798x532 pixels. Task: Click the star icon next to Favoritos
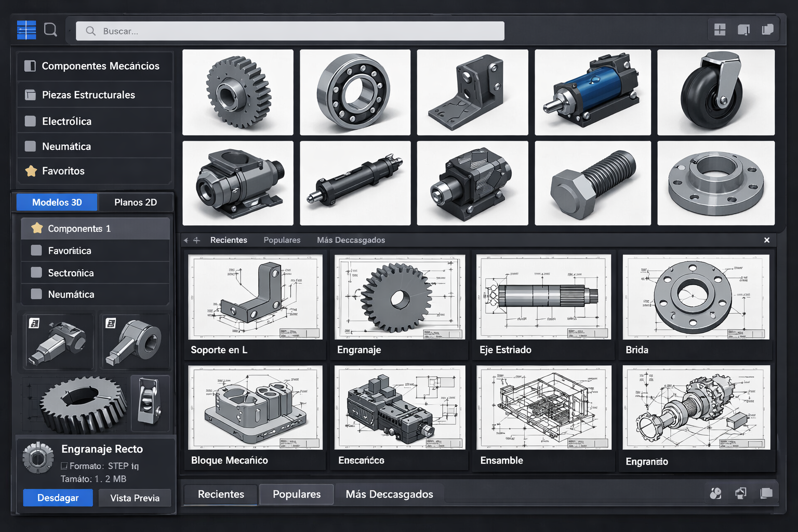(x=31, y=171)
